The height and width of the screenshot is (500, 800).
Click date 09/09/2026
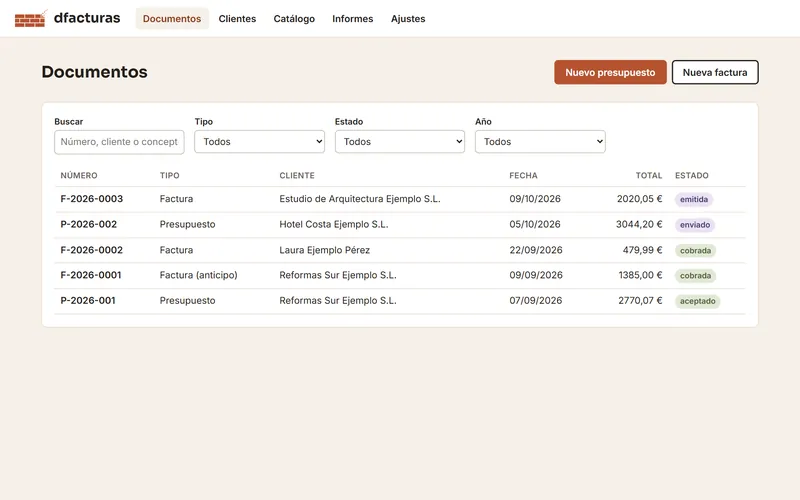[x=536, y=275]
